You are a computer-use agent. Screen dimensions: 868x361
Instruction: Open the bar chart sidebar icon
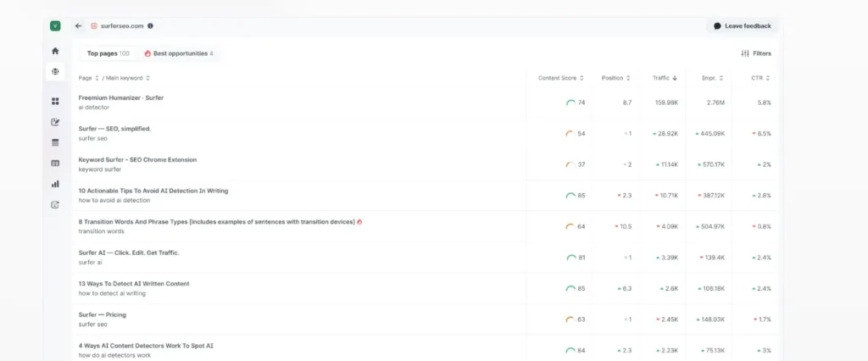pyautogui.click(x=55, y=184)
